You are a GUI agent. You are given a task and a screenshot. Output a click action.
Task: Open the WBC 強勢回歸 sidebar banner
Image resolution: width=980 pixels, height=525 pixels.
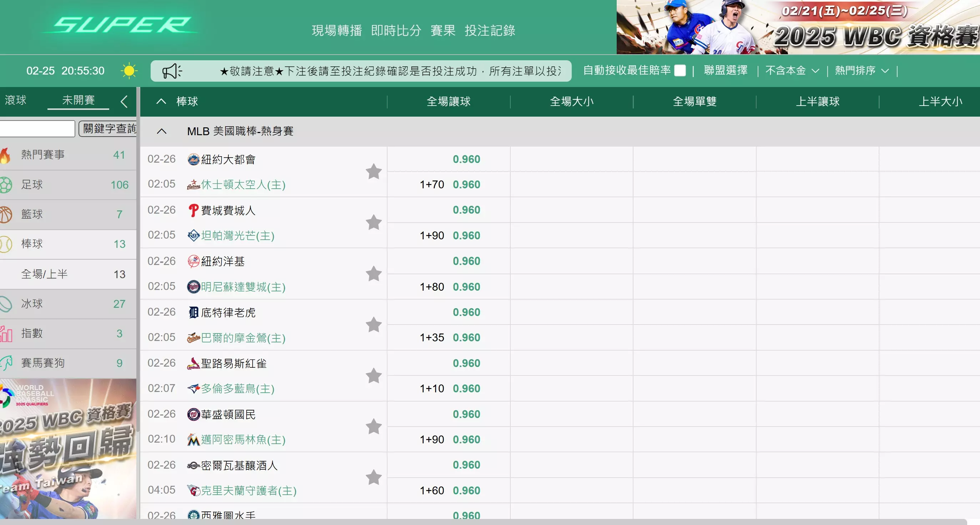coord(68,449)
